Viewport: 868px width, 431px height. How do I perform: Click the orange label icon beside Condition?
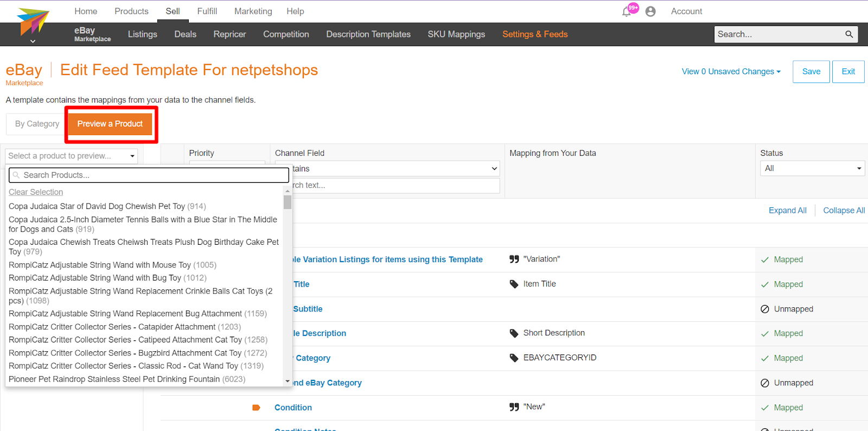point(257,408)
